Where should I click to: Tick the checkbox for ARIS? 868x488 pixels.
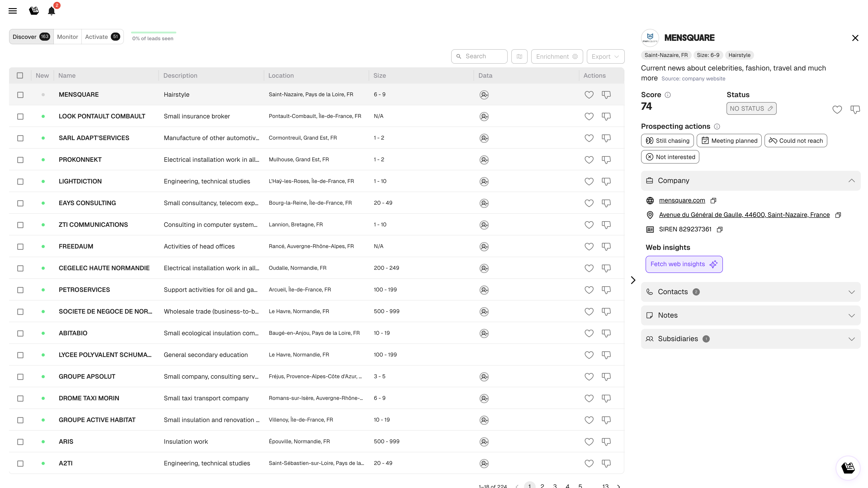click(20, 442)
